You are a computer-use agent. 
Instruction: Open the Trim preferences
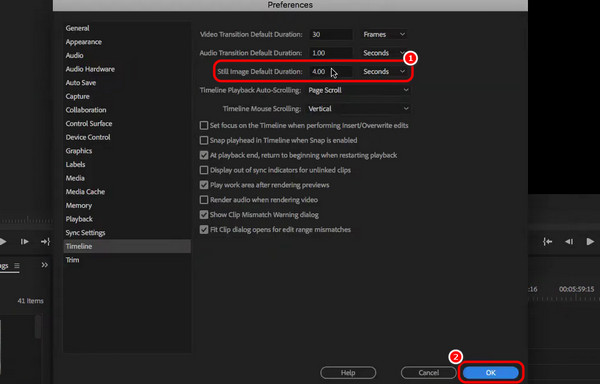(72, 260)
